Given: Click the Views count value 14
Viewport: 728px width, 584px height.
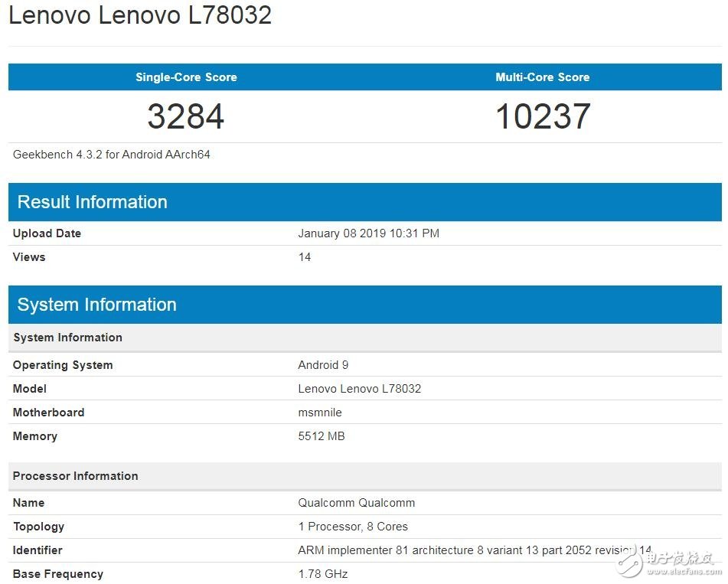Looking at the screenshot, I should coord(305,257).
